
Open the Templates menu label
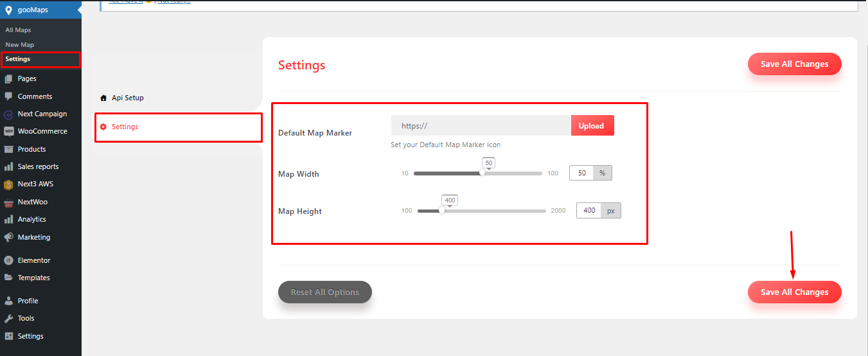coord(34,278)
